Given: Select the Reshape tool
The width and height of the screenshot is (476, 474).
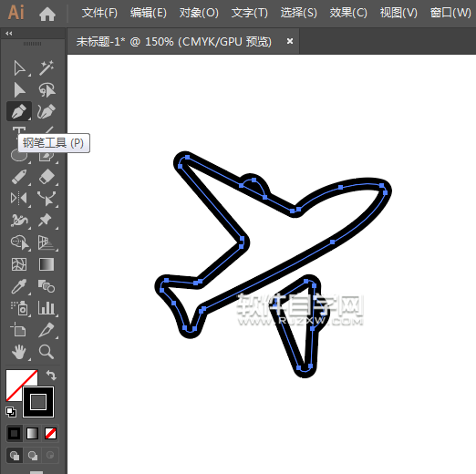Looking at the screenshot, I should pos(47,198).
